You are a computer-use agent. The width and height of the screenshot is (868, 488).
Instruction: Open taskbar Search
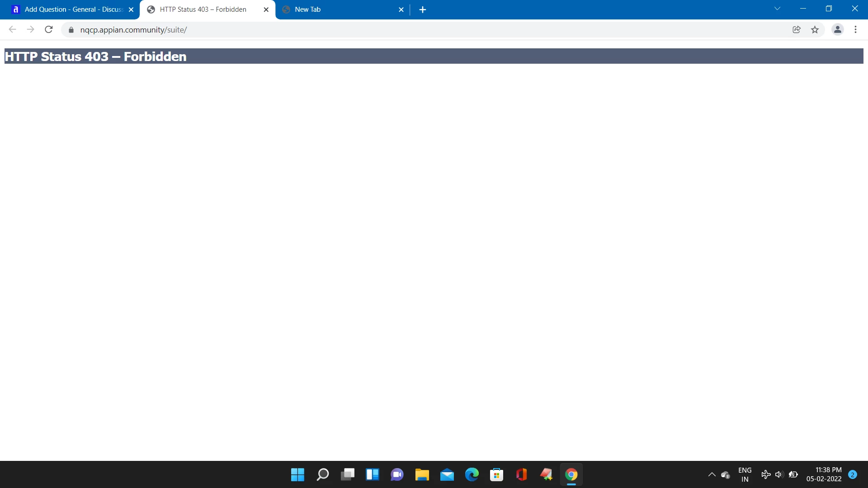coord(322,474)
